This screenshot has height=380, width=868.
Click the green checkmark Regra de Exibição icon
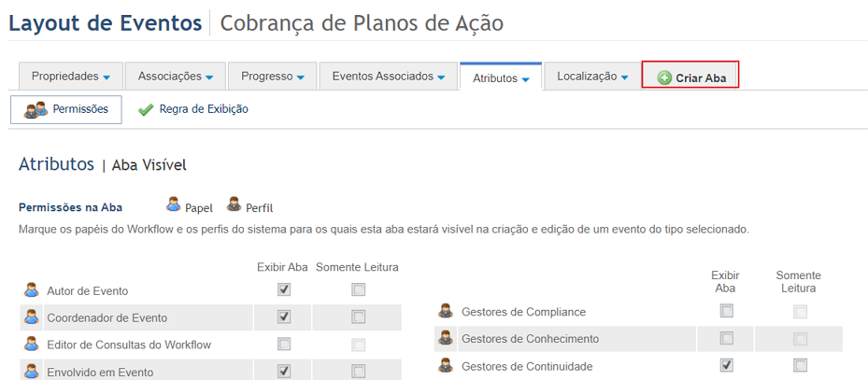(146, 110)
